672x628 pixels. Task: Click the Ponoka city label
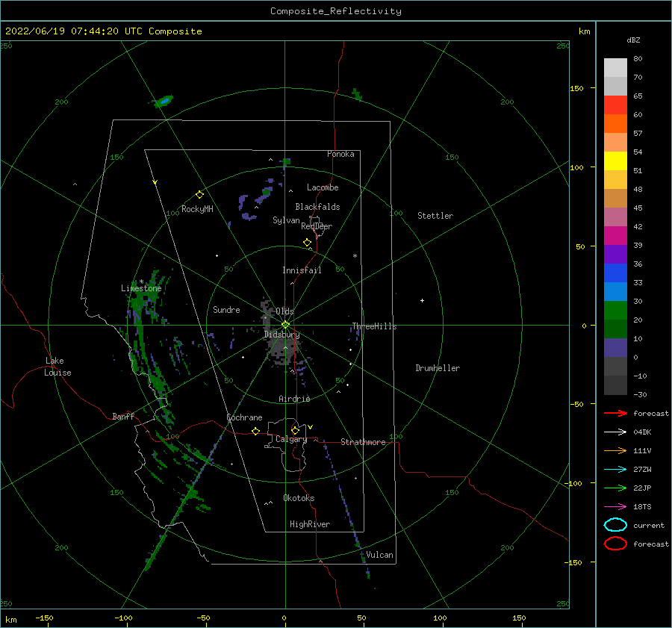pos(340,154)
